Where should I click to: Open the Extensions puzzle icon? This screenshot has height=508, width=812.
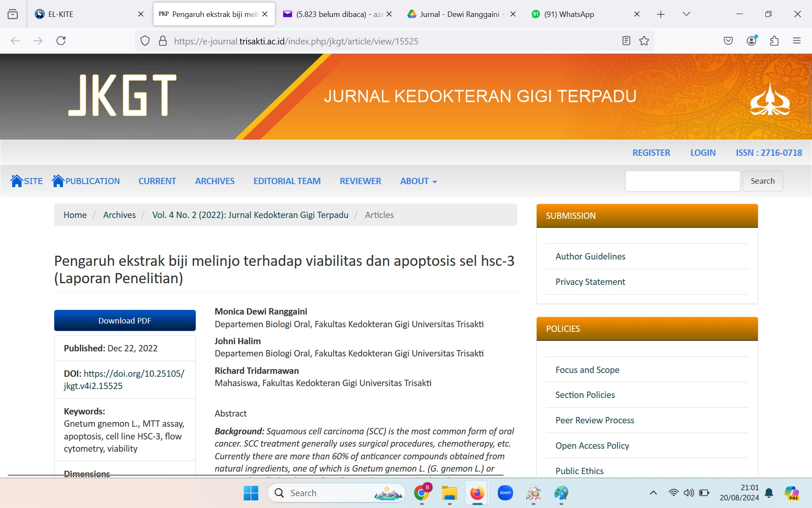(x=774, y=41)
